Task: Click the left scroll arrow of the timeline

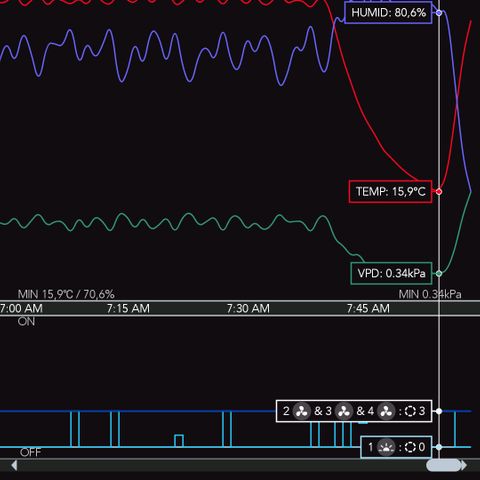Action: [x=14, y=465]
